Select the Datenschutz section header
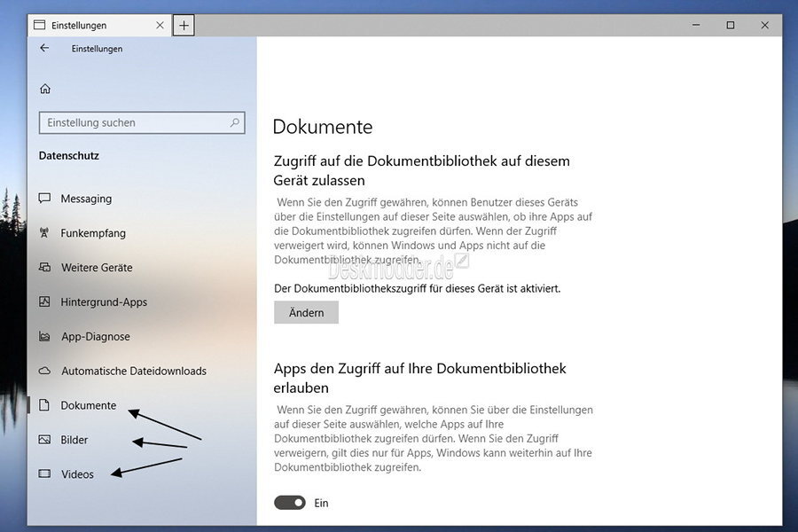 point(68,155)
